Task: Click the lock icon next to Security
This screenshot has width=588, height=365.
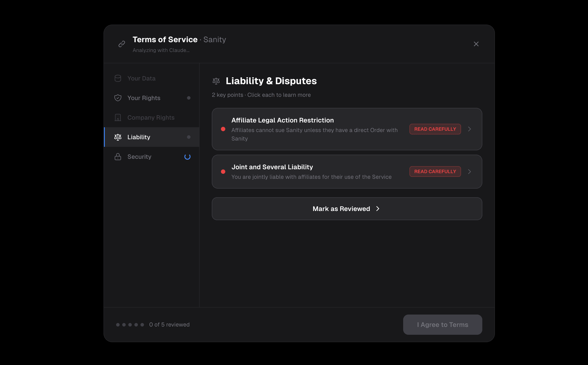Action: [x=118, y=156]
